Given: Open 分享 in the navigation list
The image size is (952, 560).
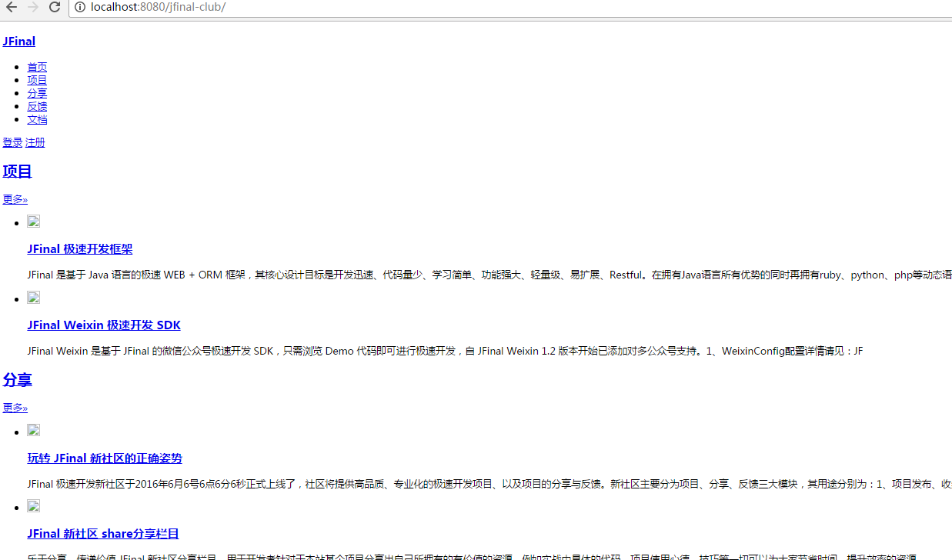Looking at the screenshot, I should (x=37, y=93).
